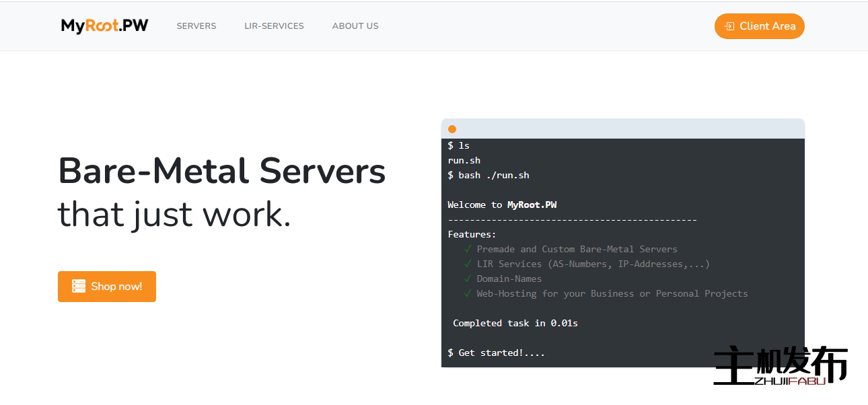This screenshot has height=405, width=868.
Task: Click the 'that just work.' subheading
Action: pos(174,214)
